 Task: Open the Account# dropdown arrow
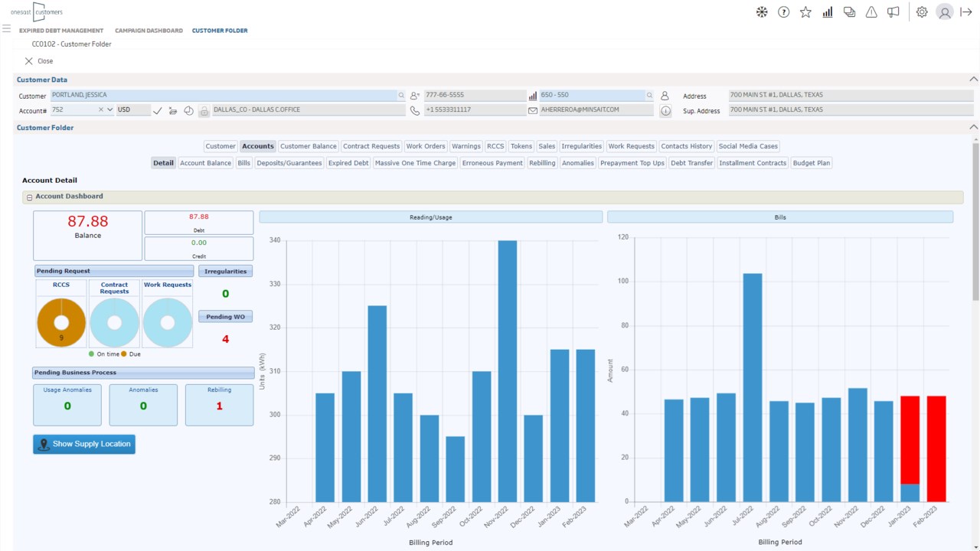[109, 110]
